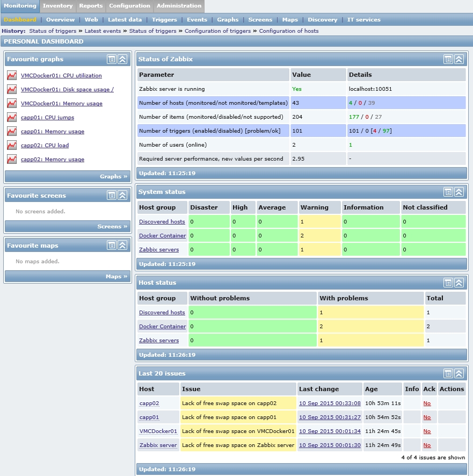Open System status widget menu icon

448,192
